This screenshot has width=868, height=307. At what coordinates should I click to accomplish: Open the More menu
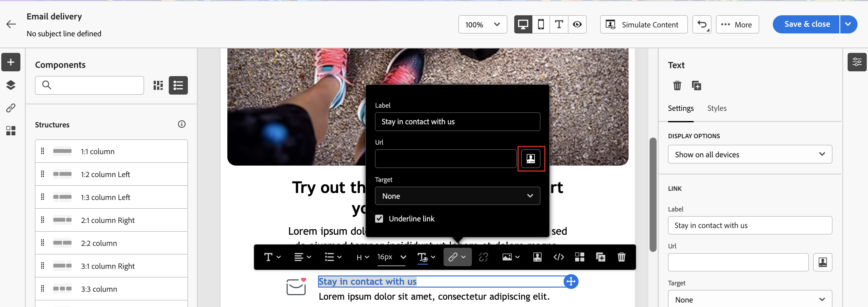coord(737,24)
